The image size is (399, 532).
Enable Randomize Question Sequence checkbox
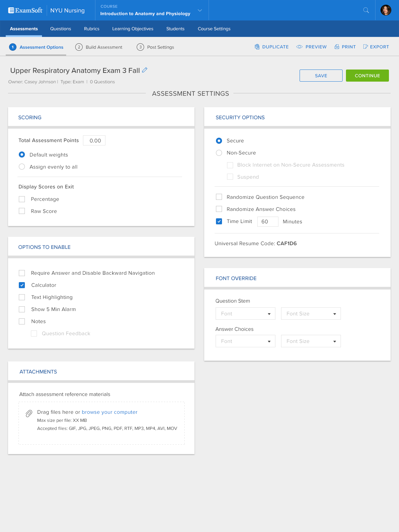(x=219, y=197)
